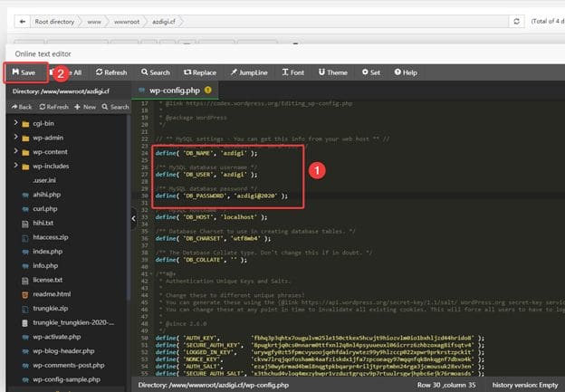This screenshot has width=565, height=392.
Task: Open the Font settings
Action: click(x=292, y=72)
